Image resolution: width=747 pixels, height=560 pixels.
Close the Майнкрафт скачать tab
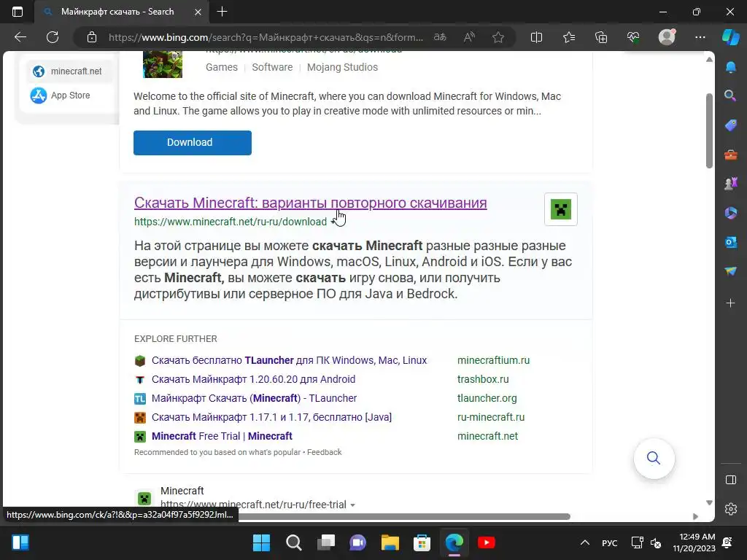pos(198,12)
